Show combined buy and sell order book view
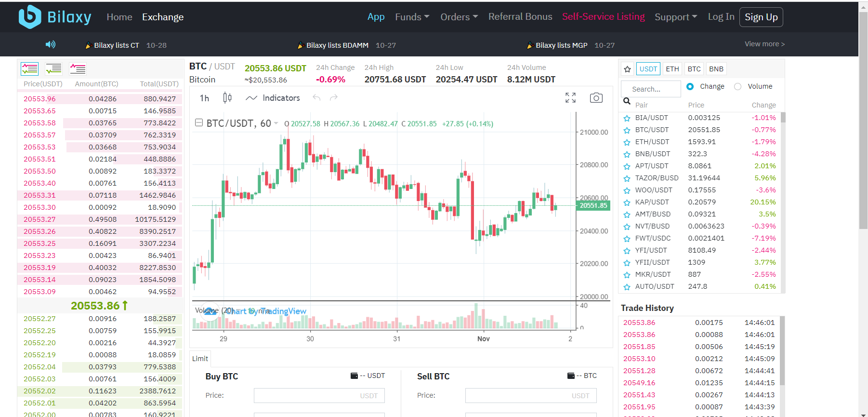 (x=29, y=69)
